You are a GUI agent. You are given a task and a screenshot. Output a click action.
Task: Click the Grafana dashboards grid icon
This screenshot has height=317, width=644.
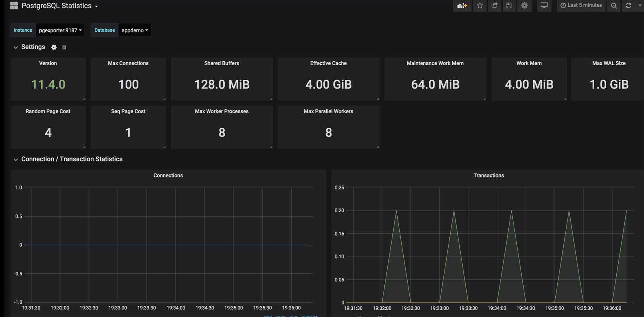pos(14,6)
